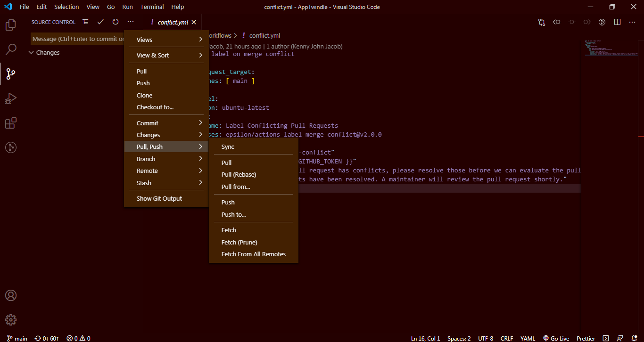
Task: Click Spaces: 2 indentation setting
Action: [459, 338]
